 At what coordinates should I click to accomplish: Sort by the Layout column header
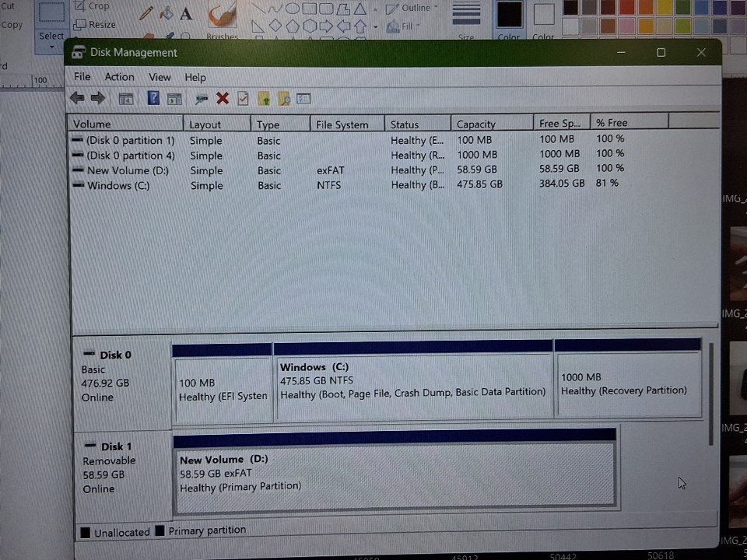point(217,124)
